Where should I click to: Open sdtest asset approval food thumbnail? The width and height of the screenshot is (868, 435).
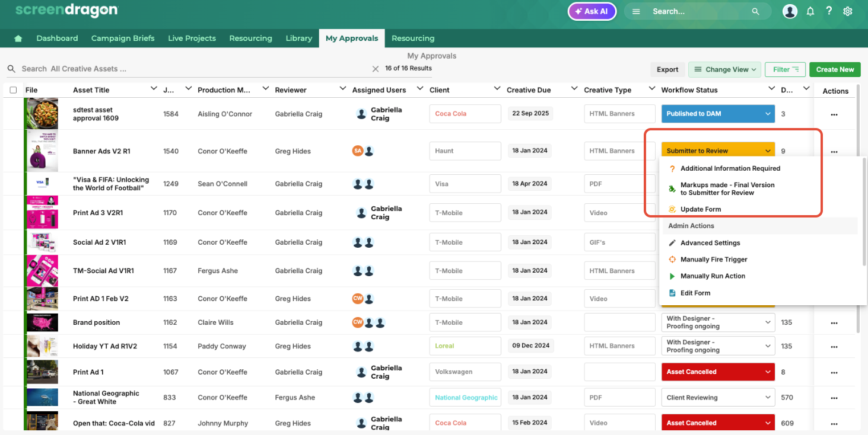click(x=42, y=114)
